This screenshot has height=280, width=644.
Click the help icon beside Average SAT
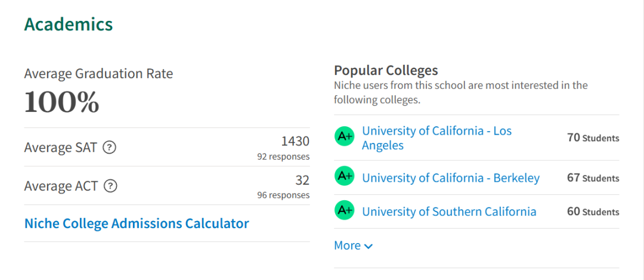109,147
